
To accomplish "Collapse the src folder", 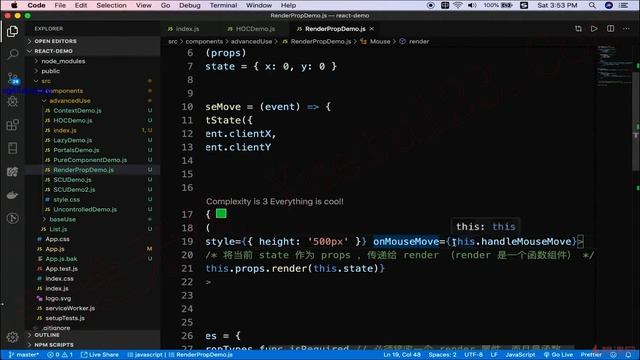I will [x=46, y=81].
